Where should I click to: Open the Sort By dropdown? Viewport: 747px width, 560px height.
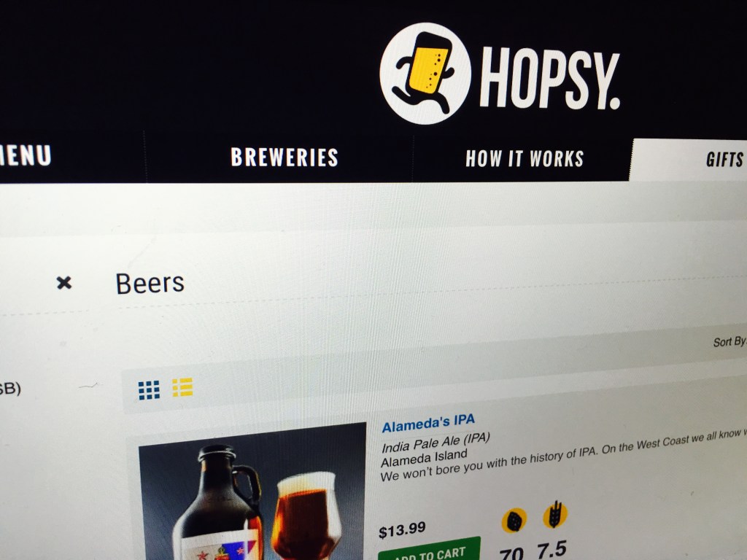[x=729, y=341]
